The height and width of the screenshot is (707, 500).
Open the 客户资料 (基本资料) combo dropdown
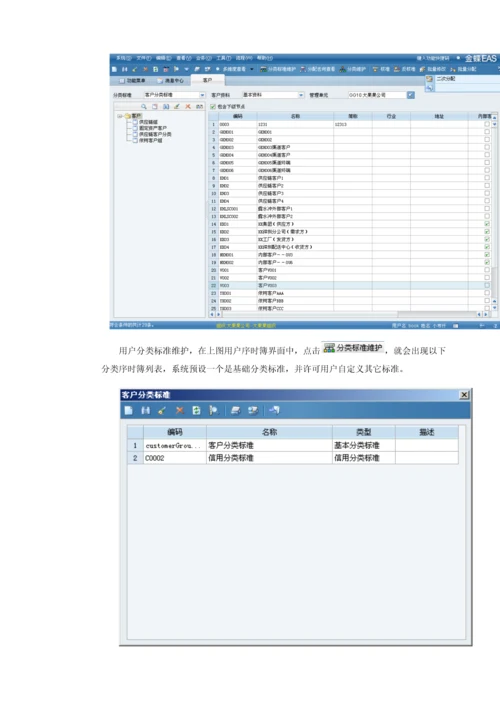(301, 95)
